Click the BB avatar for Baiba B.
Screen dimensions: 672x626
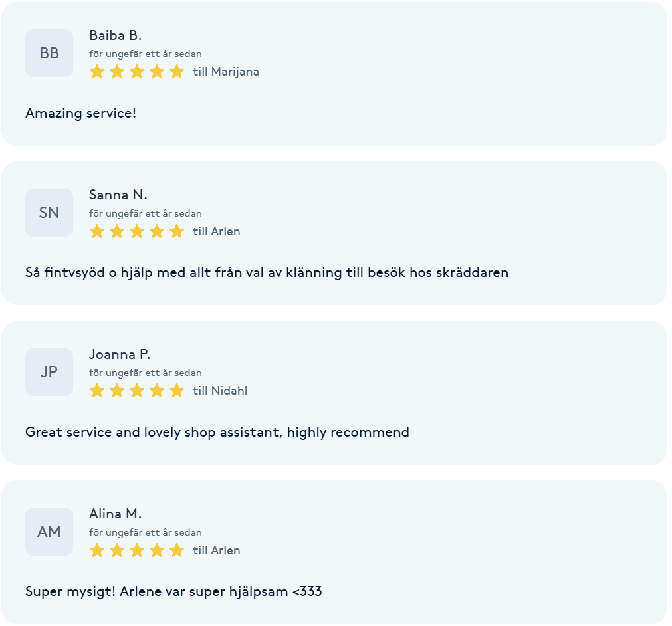(x=49, y=53)
